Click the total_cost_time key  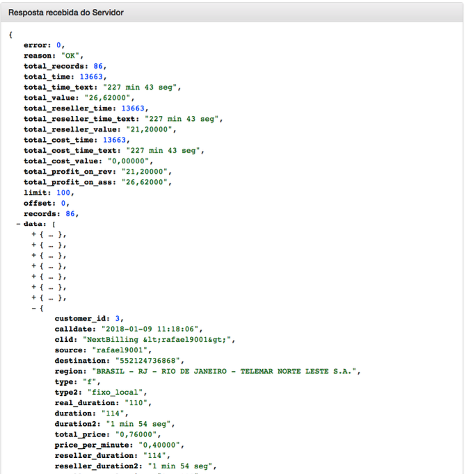[61, 140]
